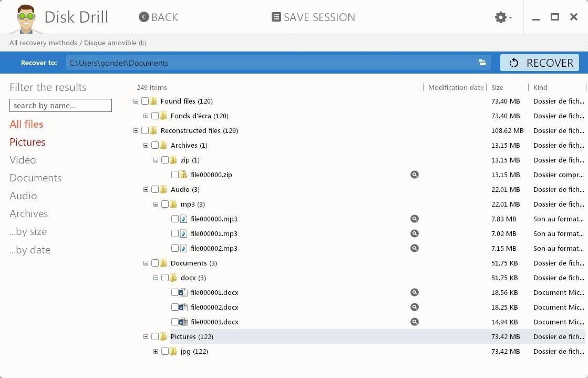
Task: Expand the Fonds d'écra folder
Action: (x=146, y=116)
